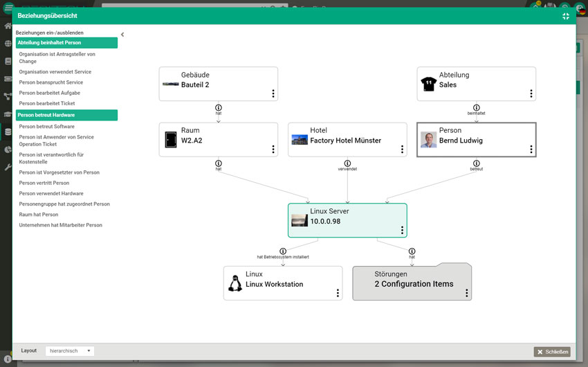Click the Bernd Ludwig portrait photo

point(428,140)
